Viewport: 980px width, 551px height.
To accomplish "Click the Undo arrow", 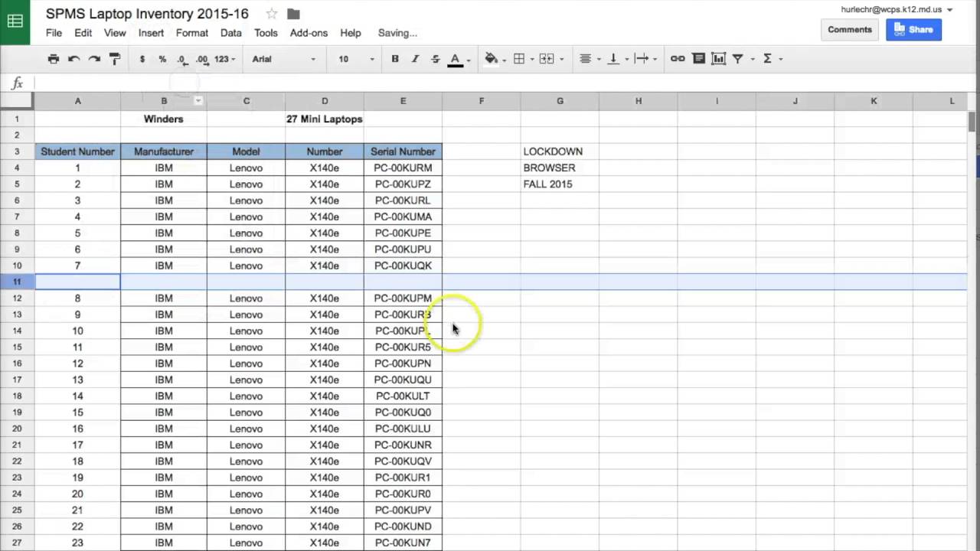I will [73, 59].
